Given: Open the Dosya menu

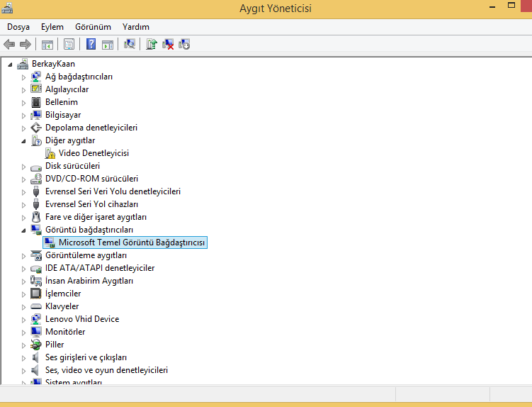Looking at the screenshot, I should pyautogui.click(x=18, y=27).
